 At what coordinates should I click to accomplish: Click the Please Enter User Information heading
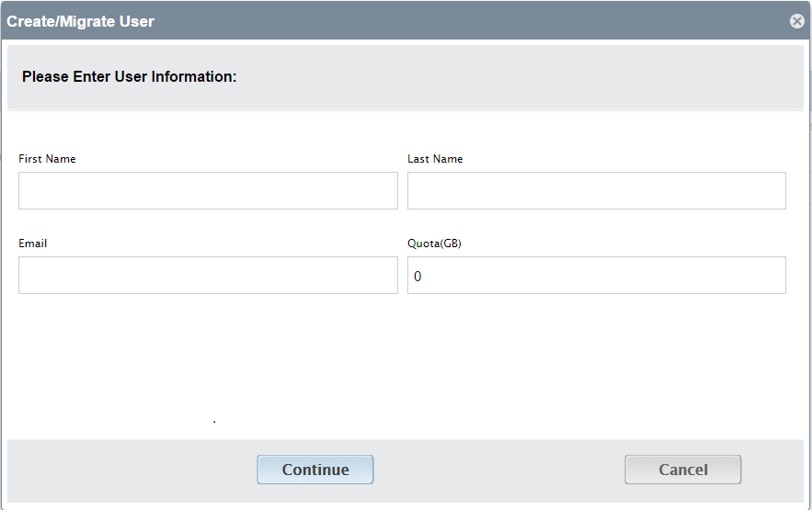[x=129, y=76]
